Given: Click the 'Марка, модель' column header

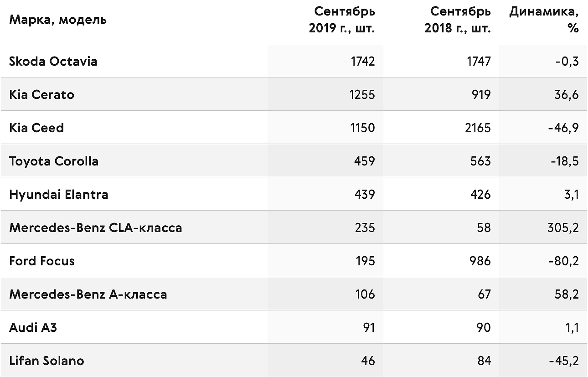Looking at the screenshot, I should tap(58, 20).
